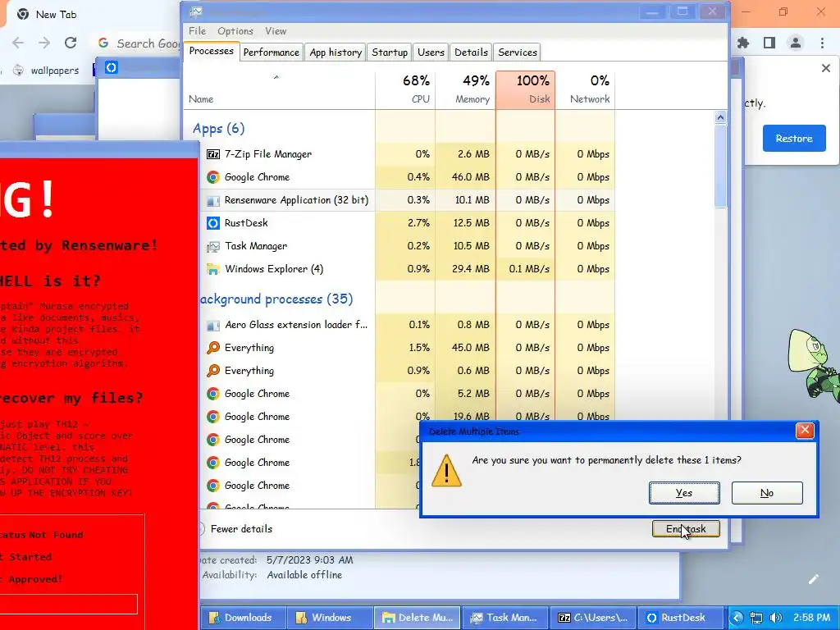Viewport: 840px width, 630px height.
Task: Switch to the App history tab
Action: coord(336,52)
